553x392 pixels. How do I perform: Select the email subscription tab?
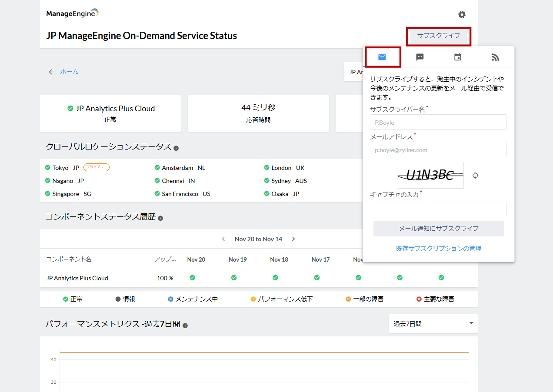pos(382,57)
